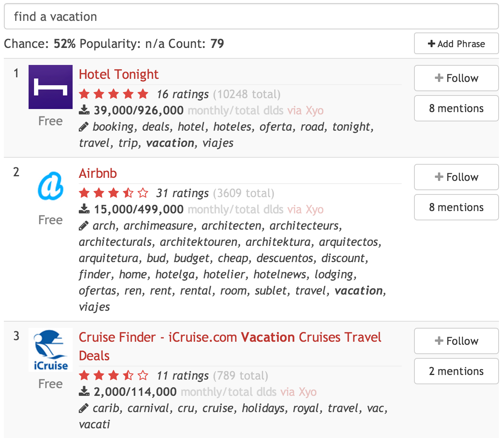Click the iCruise app icon
The image size is (504, 438).
51,350
